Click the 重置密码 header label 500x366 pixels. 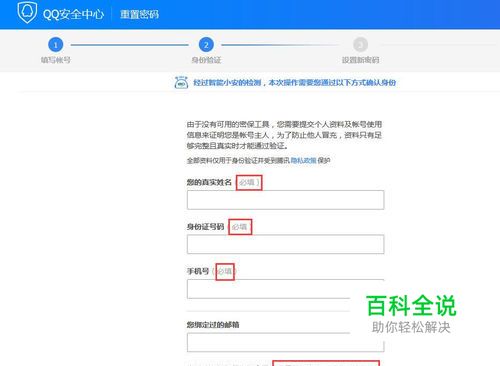pyautogui.click(x=139, y=14)
